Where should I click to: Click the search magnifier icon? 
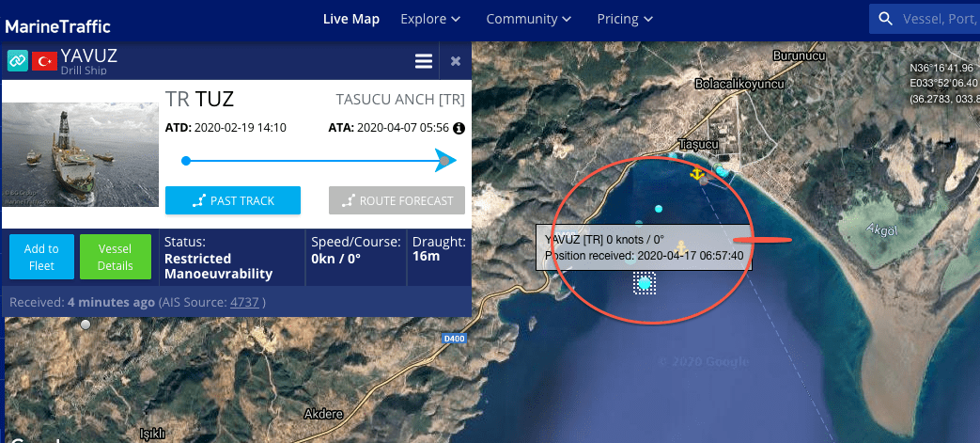click(886, 19)
